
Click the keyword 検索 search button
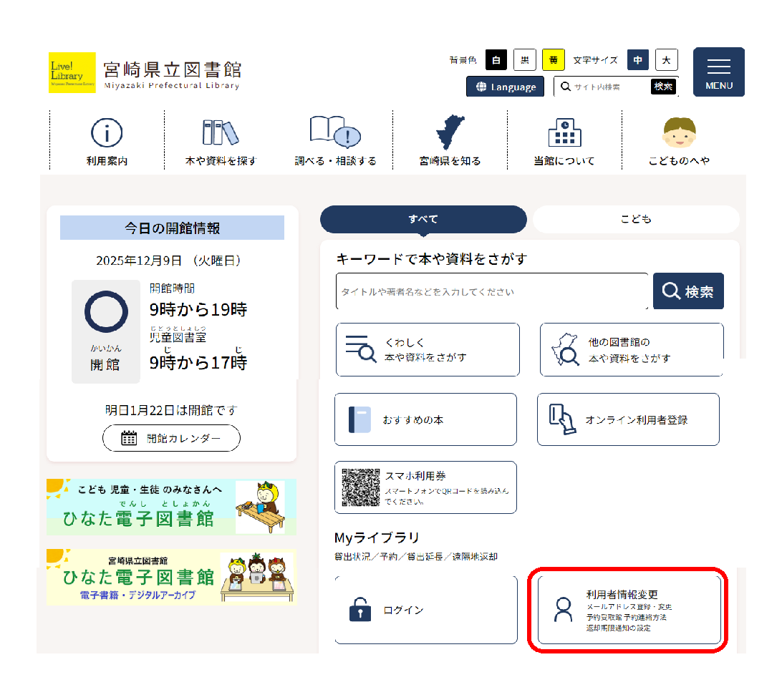pyautogui.click(x=688, y=291)
